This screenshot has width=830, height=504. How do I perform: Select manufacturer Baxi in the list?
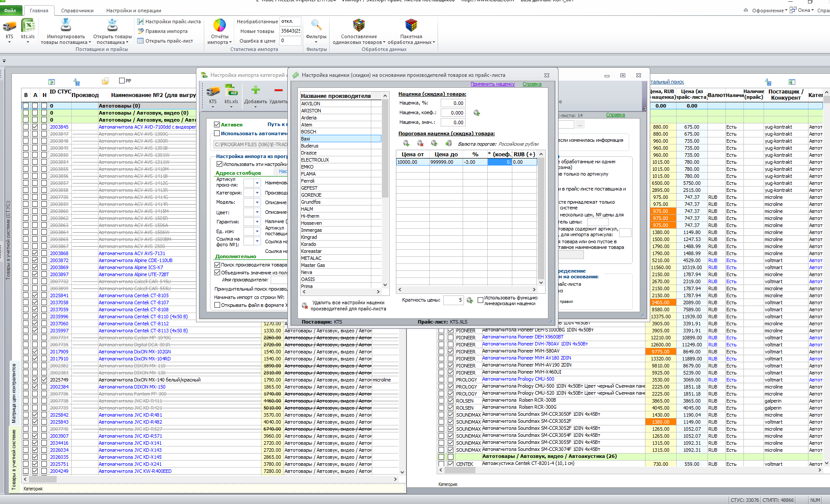coord(341,139)
